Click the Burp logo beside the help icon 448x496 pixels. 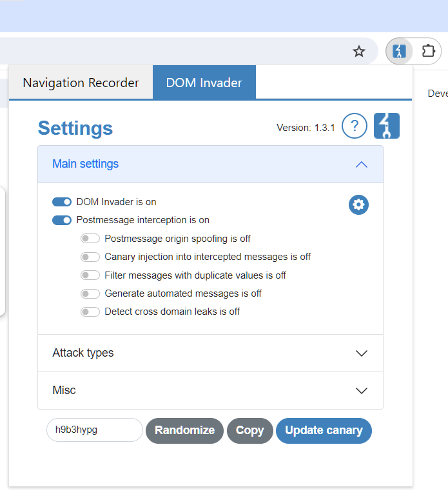[x=386, y=126]
